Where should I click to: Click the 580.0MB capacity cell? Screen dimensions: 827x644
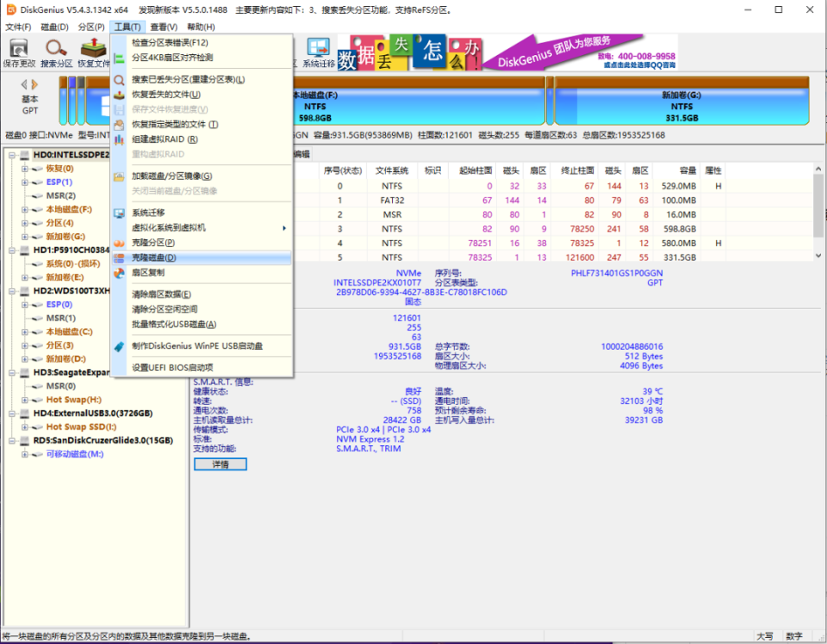(x=679, y=243)
